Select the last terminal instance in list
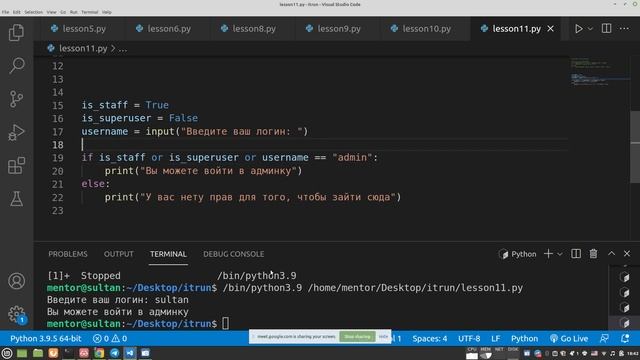 pyautogui.click(x=624, y=322)
